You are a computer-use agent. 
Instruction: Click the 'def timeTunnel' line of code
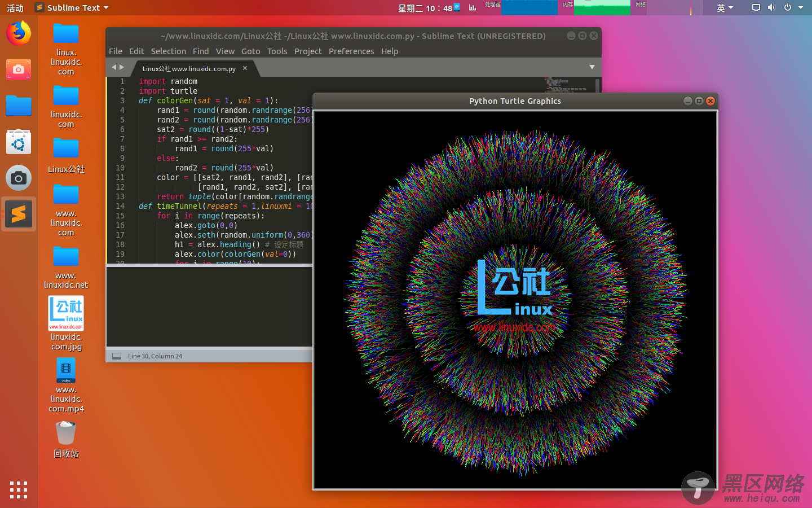pyautogui.click(x=226, y=206)
